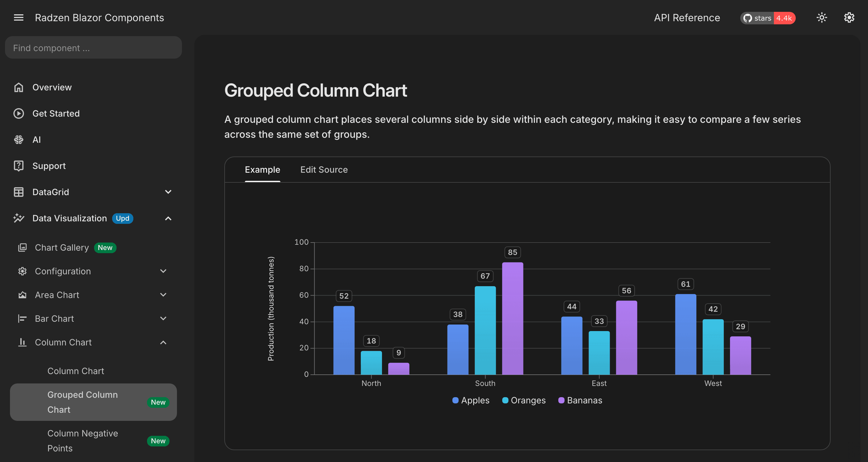
Task: Click the Overview home icon
Action: (x=18, y=87)
